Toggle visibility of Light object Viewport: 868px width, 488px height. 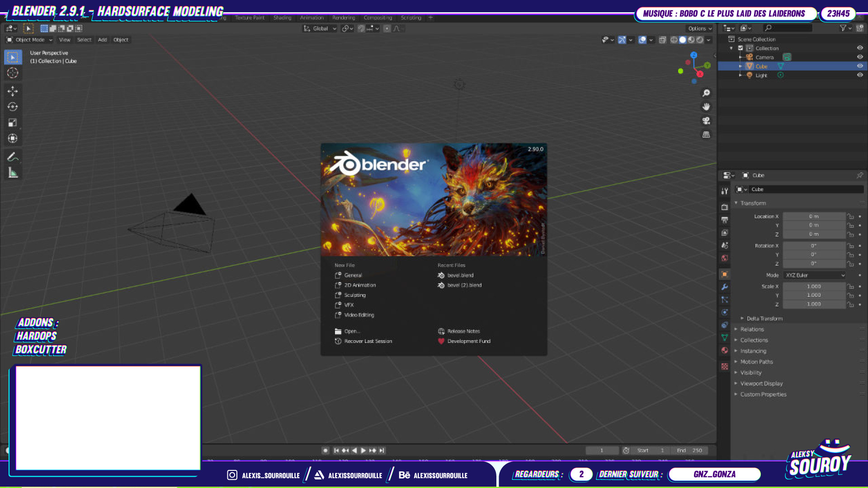click(x=860, y=75)
